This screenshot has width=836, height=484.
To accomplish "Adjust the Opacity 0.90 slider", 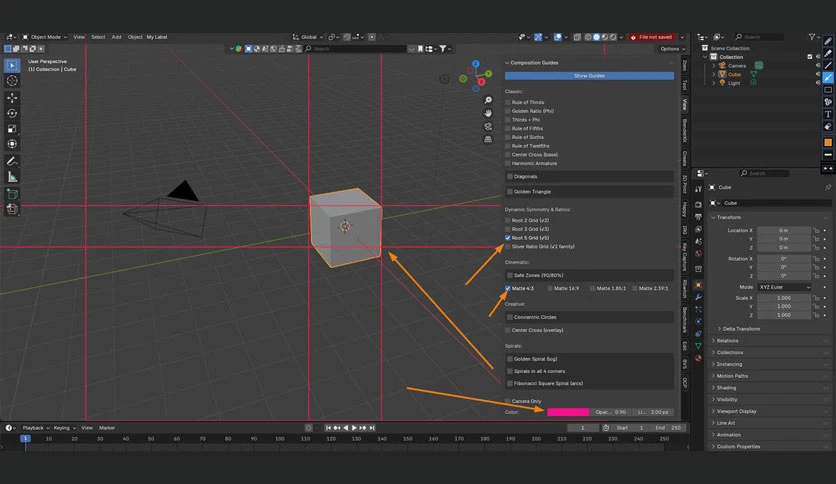I will (611, 412).
